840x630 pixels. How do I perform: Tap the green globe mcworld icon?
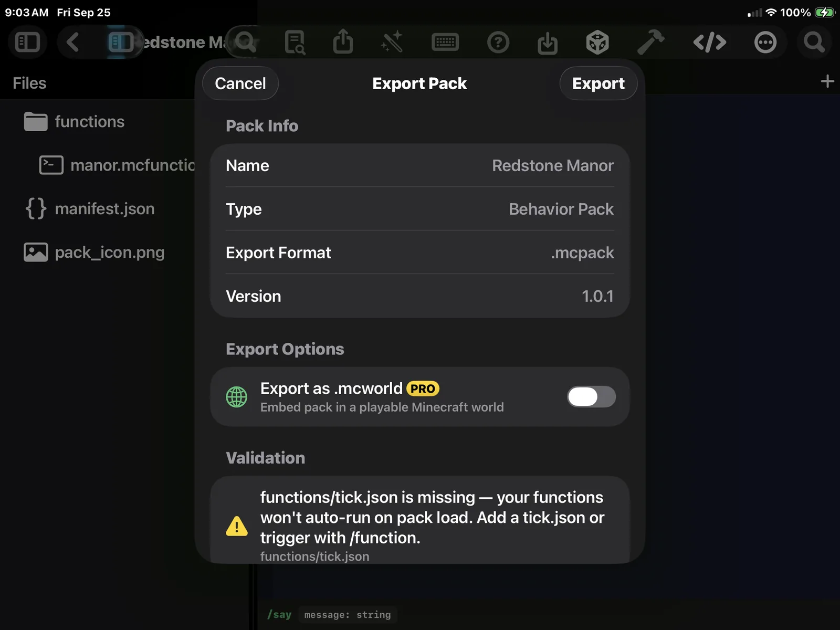pyautogui.click(x=237, y=397)
